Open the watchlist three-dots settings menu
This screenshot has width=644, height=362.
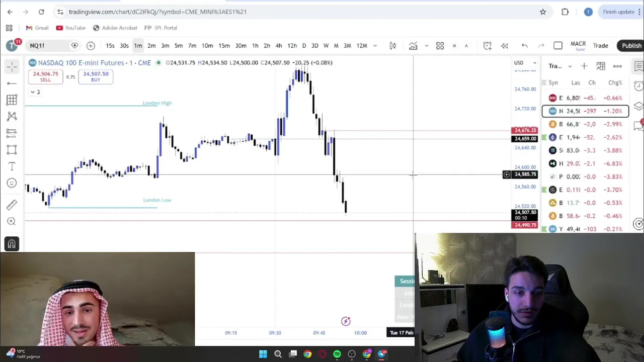[x=617, y=66]
